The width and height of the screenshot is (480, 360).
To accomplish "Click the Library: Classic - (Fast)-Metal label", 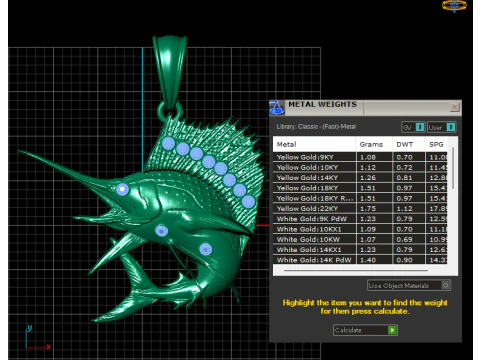I will click(316, 127).
